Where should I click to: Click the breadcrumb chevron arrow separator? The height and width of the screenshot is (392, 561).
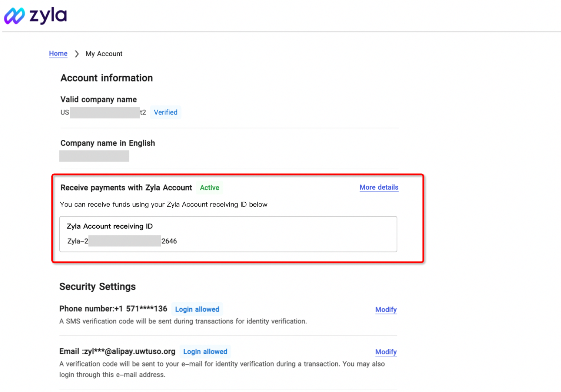(x=77, y=54)
